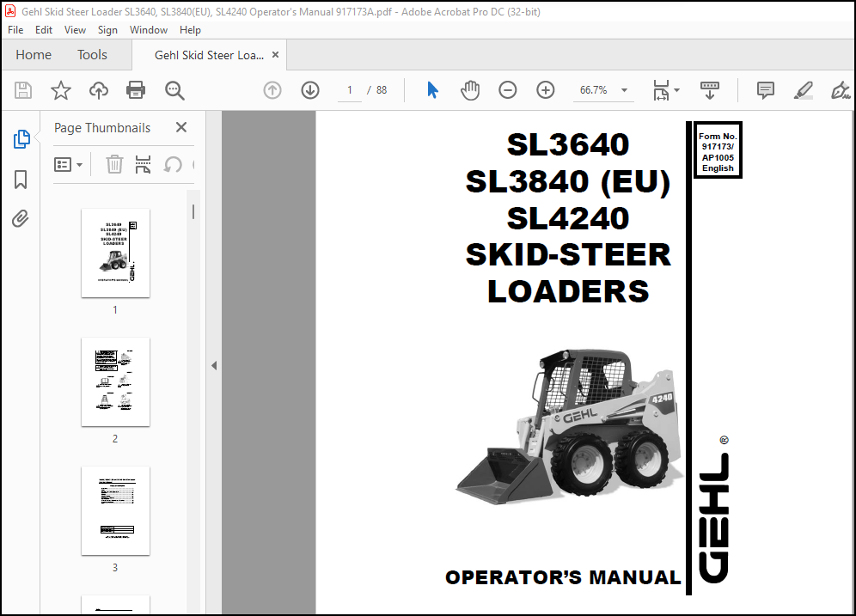
Task: Switch to the Tools tab
Action: pyautogui.click(x=92, y=55)
